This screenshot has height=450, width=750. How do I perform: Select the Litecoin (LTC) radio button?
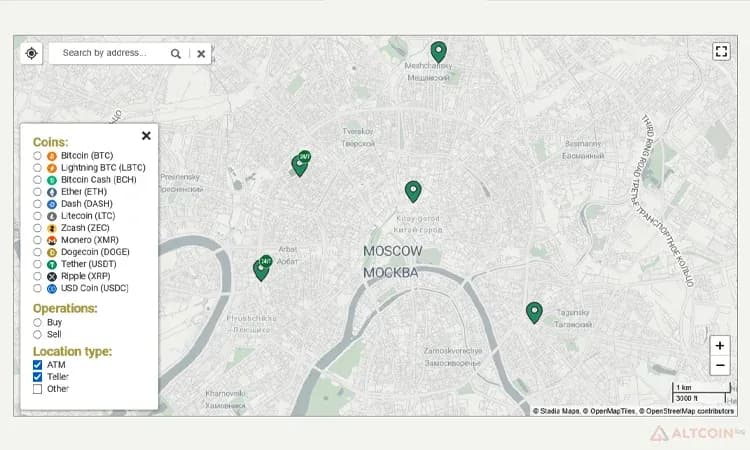click(x=37, y=216)
